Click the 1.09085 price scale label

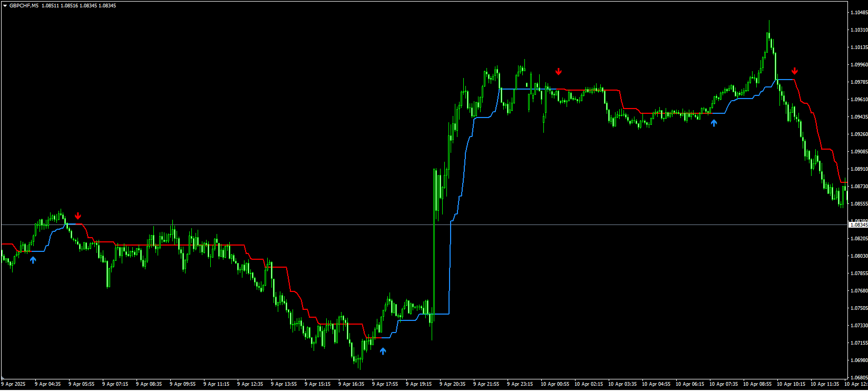point(859,151)
